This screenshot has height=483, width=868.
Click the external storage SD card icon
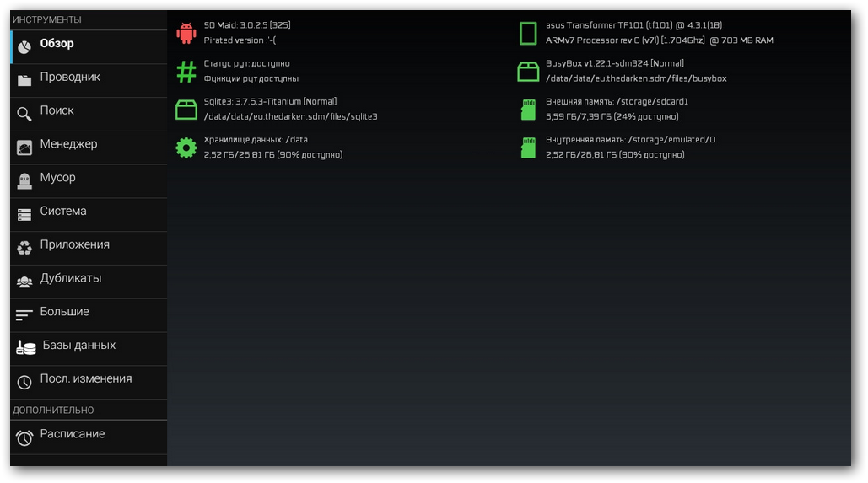528,110
